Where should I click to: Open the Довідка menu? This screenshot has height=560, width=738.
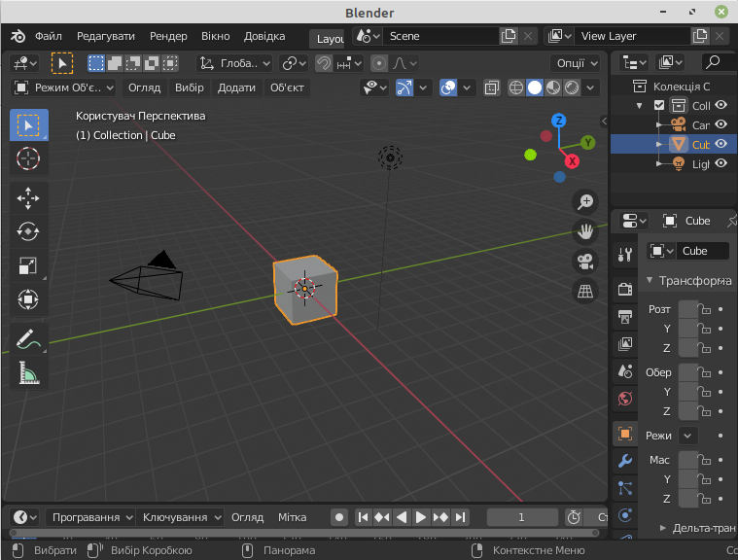coord(264,36)
